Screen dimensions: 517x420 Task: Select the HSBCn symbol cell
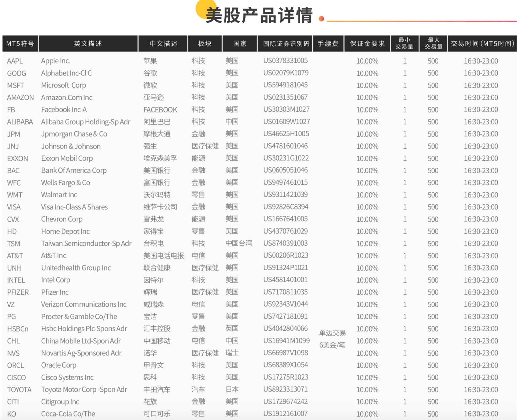click(18, 329)
